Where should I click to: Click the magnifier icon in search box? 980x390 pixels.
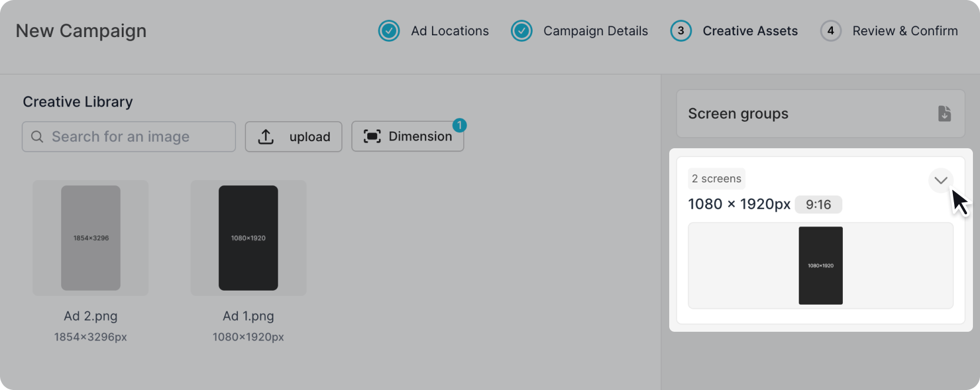(x=37, y=136)
